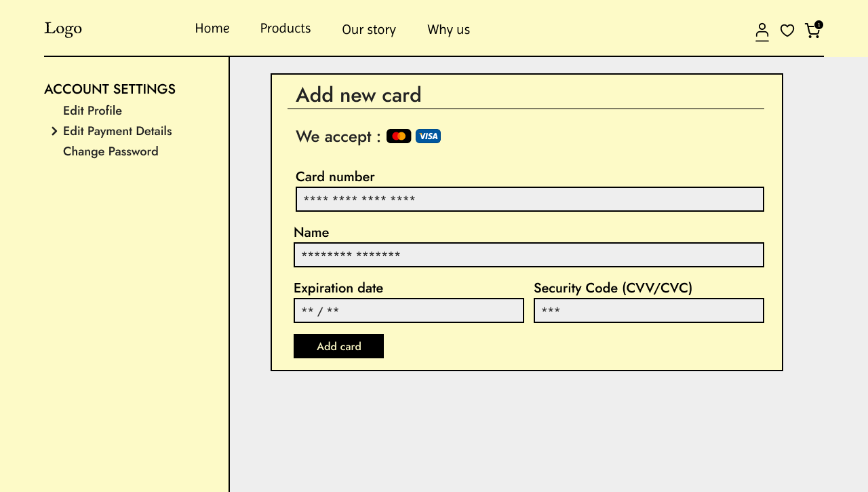Viewport: 868px width, 492px height.
Task: Click the We accept label
Action: (338, 136)
